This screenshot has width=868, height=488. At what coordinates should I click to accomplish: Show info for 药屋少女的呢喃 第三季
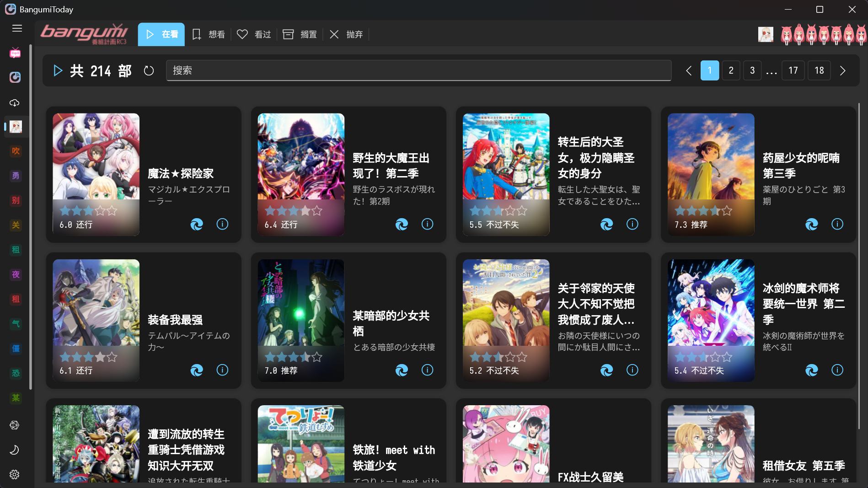(837, 224)
